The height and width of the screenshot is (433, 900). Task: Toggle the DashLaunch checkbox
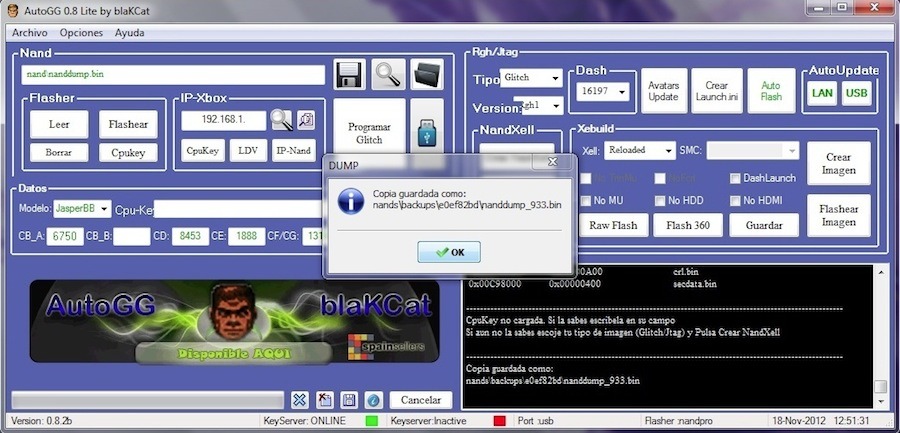[735, 179]
